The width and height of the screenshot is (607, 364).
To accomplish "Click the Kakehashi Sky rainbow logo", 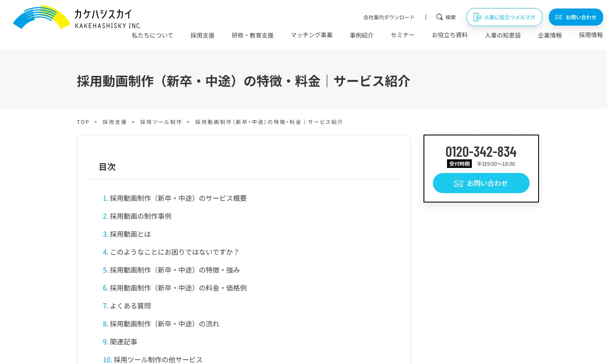I will tap(42, 18).
